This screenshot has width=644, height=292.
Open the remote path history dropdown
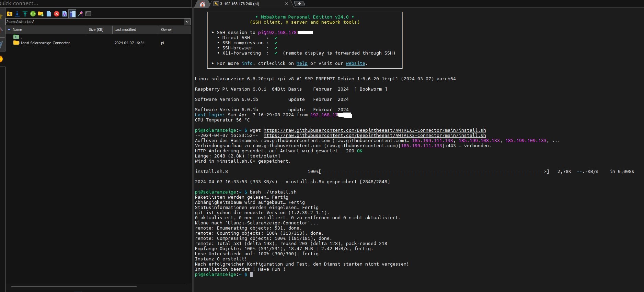click(x=187, y=22)
